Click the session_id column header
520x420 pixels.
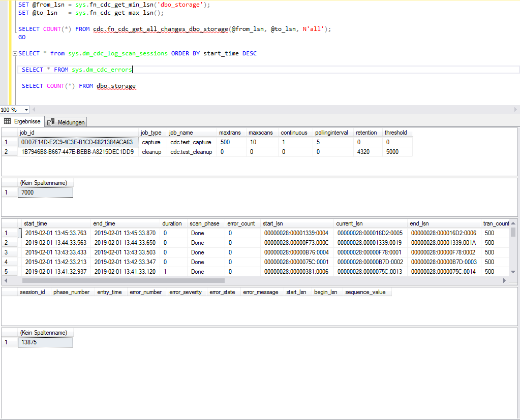[x=33, y=292]
